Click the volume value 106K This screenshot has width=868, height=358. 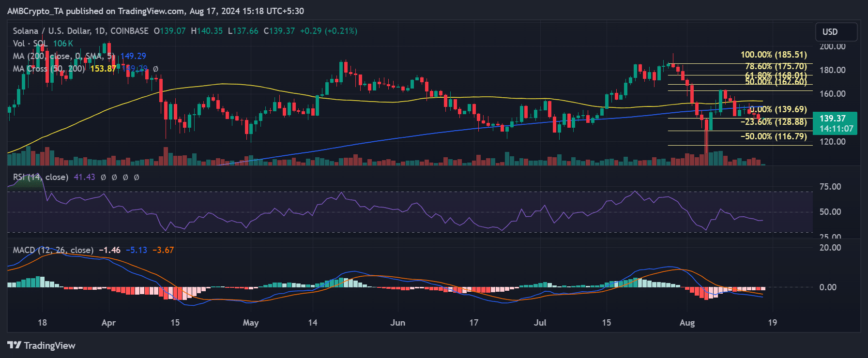(x=63, y=44)
